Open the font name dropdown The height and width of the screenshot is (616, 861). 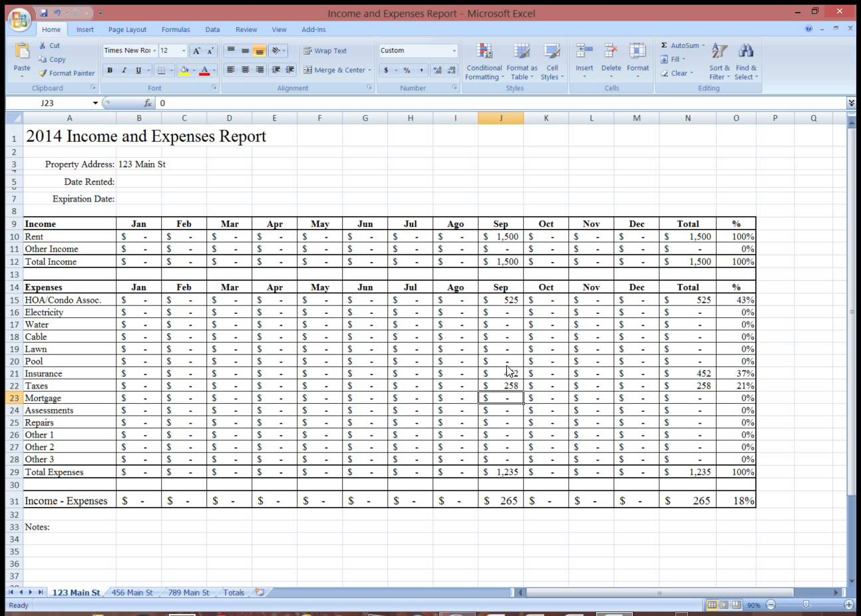(x=154, y=51)
